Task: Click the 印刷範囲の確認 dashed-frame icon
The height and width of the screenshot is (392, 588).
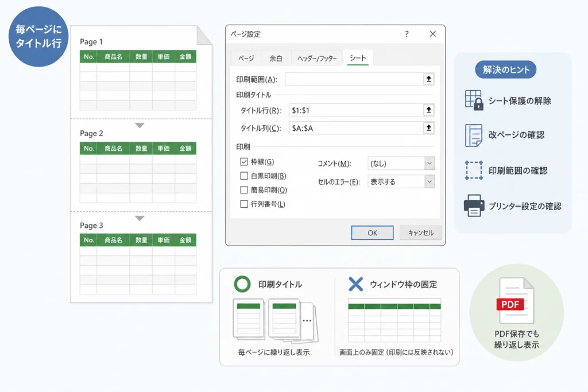Action: click(x=474, y=170)
